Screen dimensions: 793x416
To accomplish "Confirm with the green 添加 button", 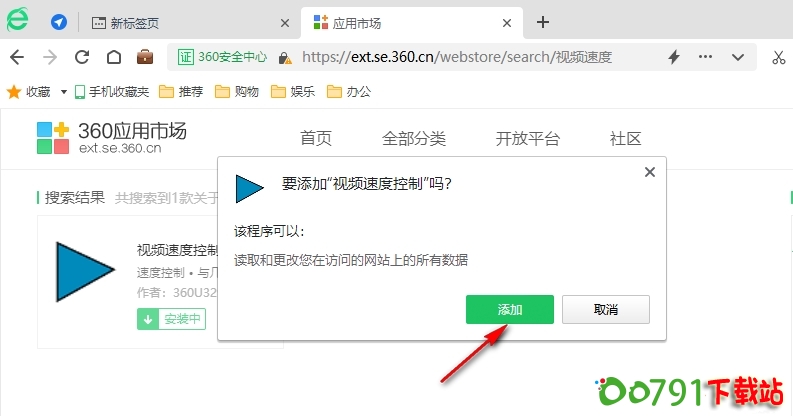I will 510,309.
